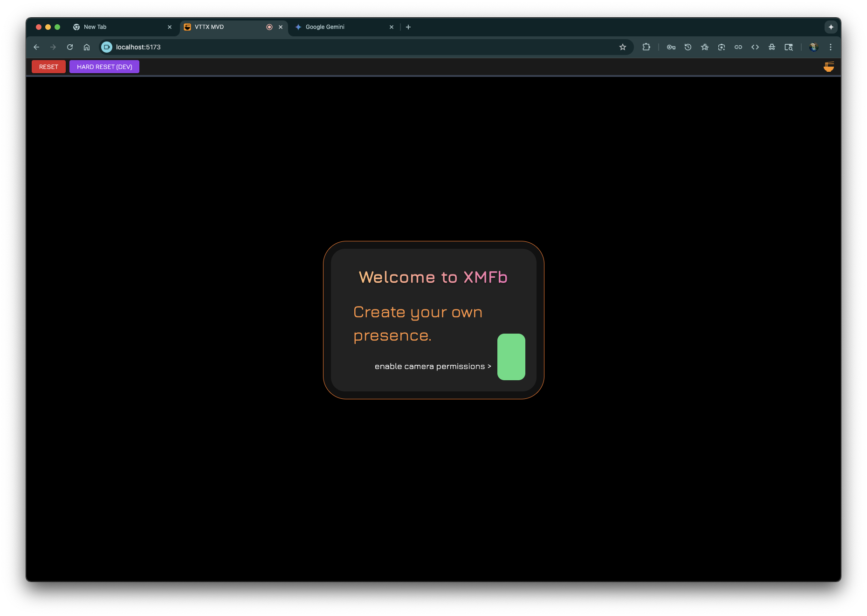The height and width of the screenshot is (616, 867).
Task: Click the "Welcome to XMFb" heading
Action: click(x=433, y=277)
